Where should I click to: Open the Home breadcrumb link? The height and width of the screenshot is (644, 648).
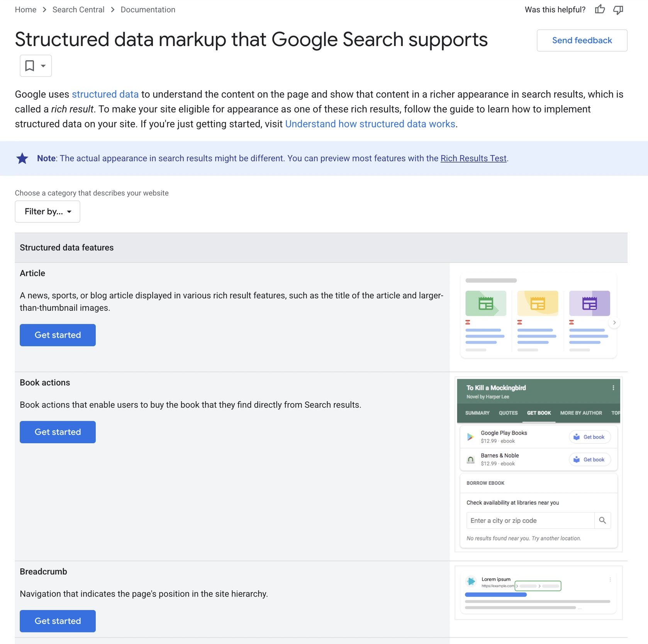(25, 10)
